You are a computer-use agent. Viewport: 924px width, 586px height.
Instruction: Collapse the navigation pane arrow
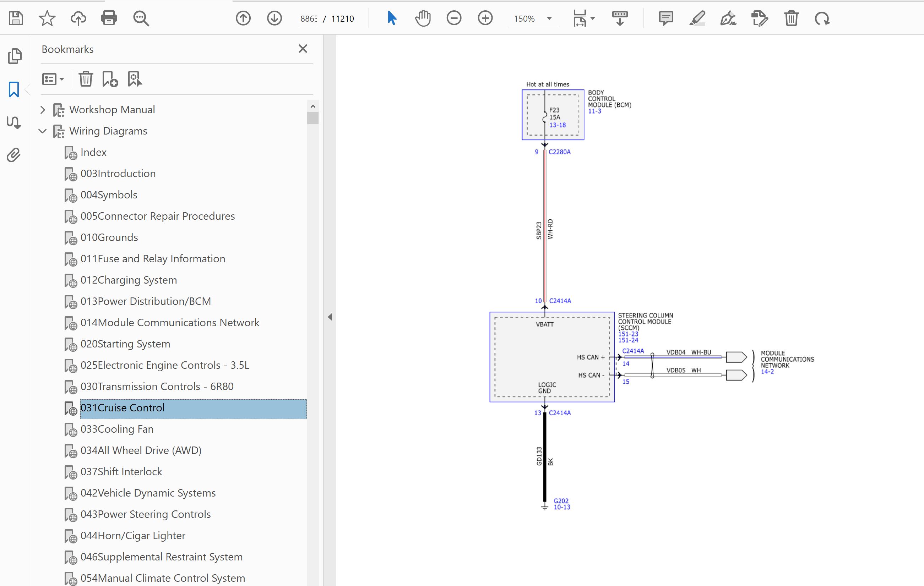330,317
